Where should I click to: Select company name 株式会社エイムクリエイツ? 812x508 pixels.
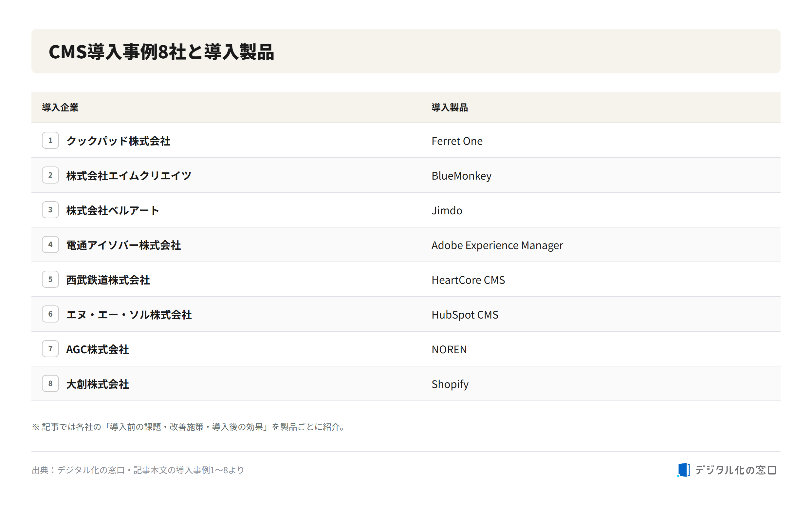129,176
